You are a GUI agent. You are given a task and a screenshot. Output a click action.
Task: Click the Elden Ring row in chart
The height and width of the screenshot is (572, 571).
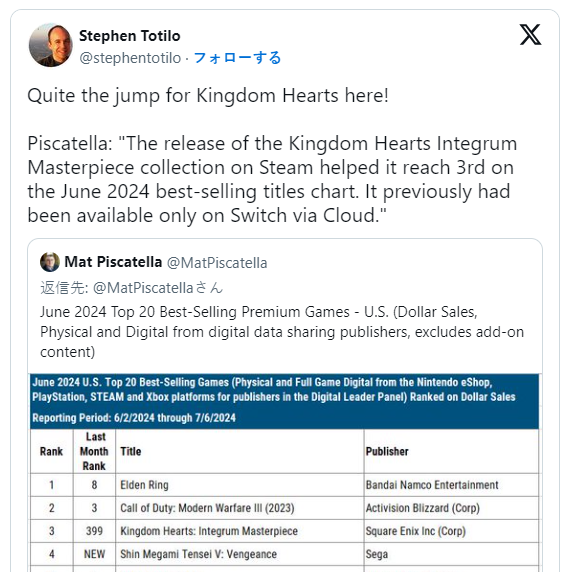[x=284, y=485]
